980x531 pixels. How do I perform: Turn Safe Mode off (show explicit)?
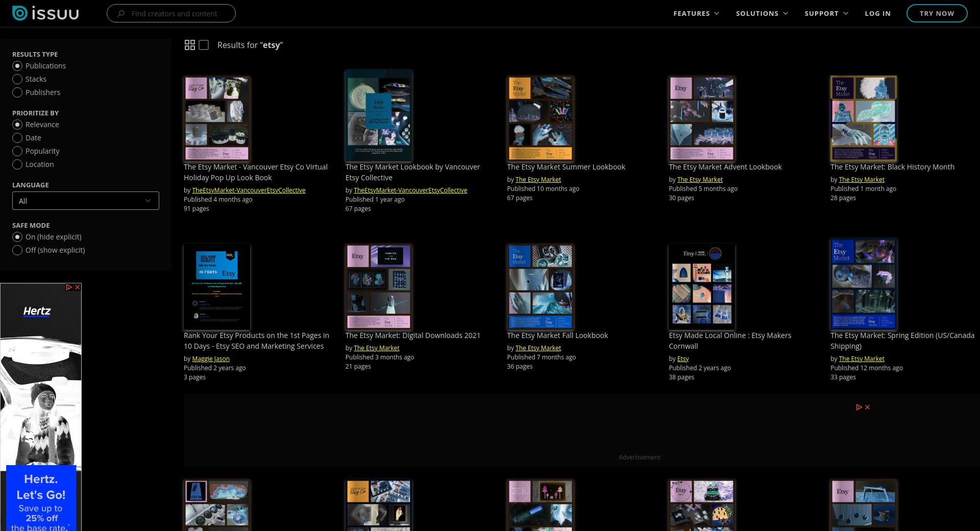(x=48, y=250)
